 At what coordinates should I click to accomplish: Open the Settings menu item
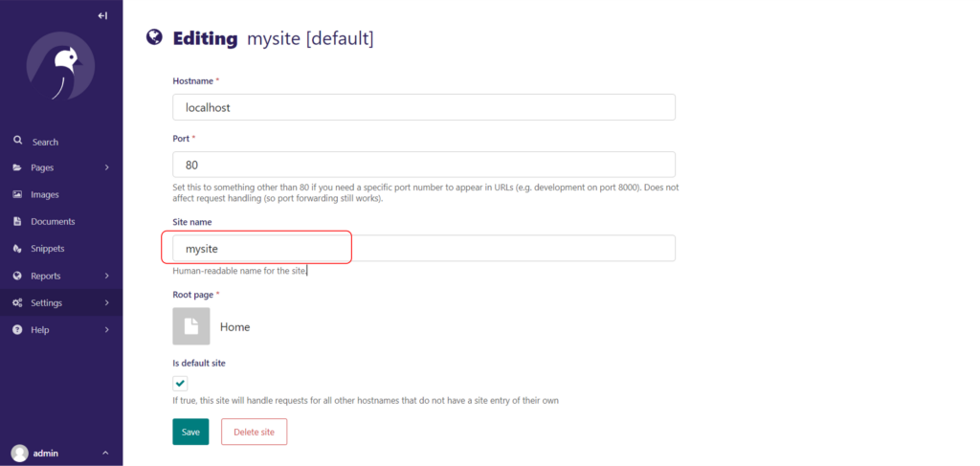(x=46, y=303)
